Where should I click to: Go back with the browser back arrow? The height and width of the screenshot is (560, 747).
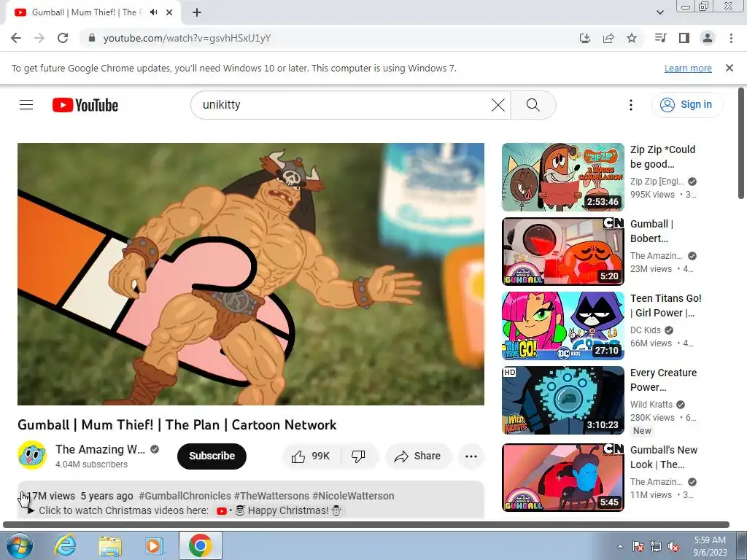16,38
